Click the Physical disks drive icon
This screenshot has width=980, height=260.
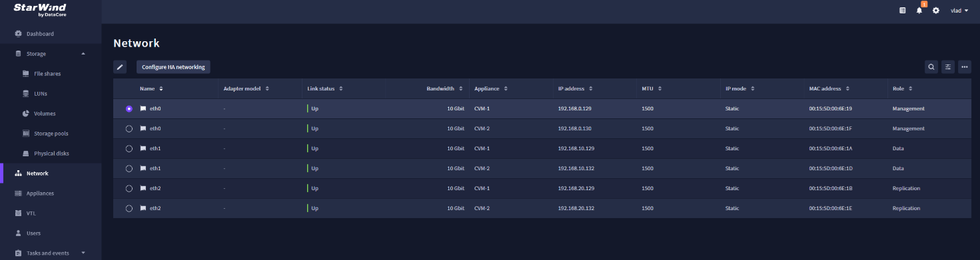[x=26, y=153]
